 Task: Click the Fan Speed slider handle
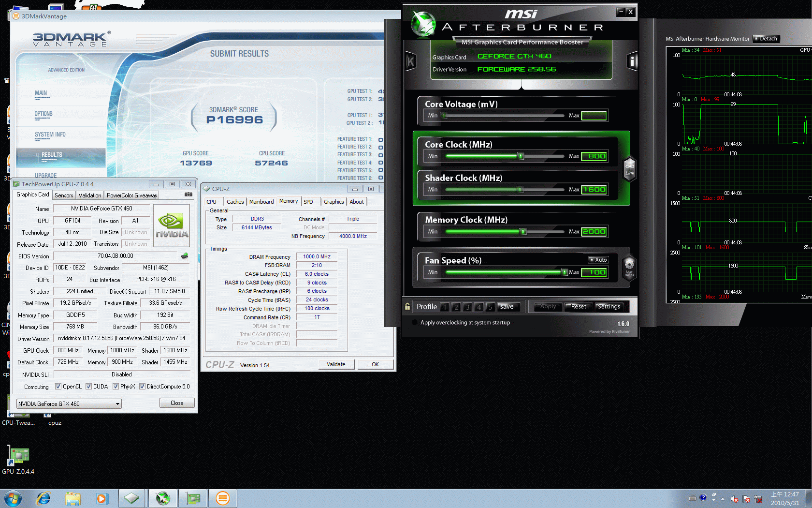[x=564, y=272]
